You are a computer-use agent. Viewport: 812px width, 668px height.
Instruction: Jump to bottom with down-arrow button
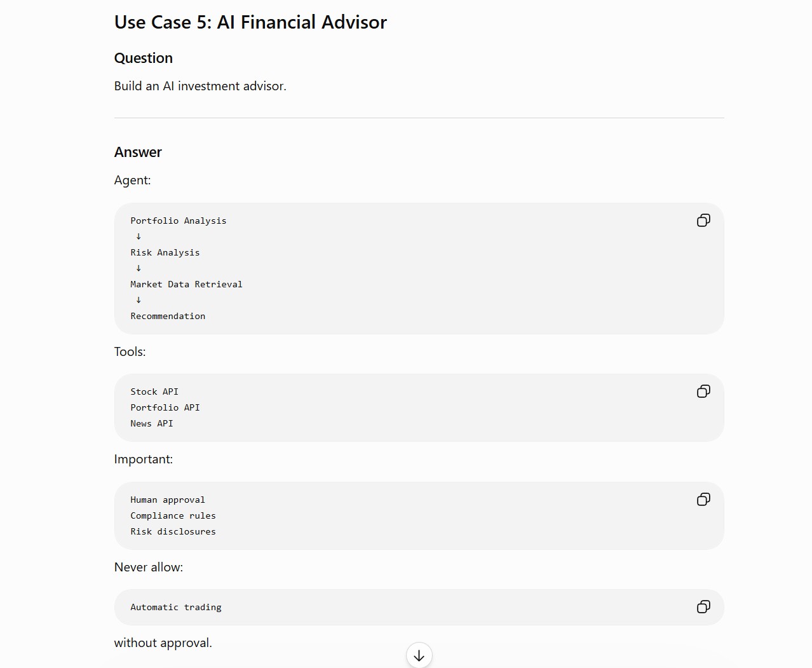tap(419, 655)
